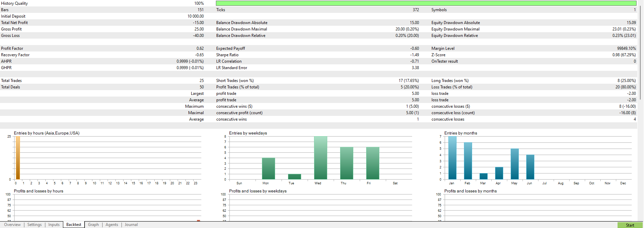
Task: Open the Overview tab
Action: coord(12,225)
